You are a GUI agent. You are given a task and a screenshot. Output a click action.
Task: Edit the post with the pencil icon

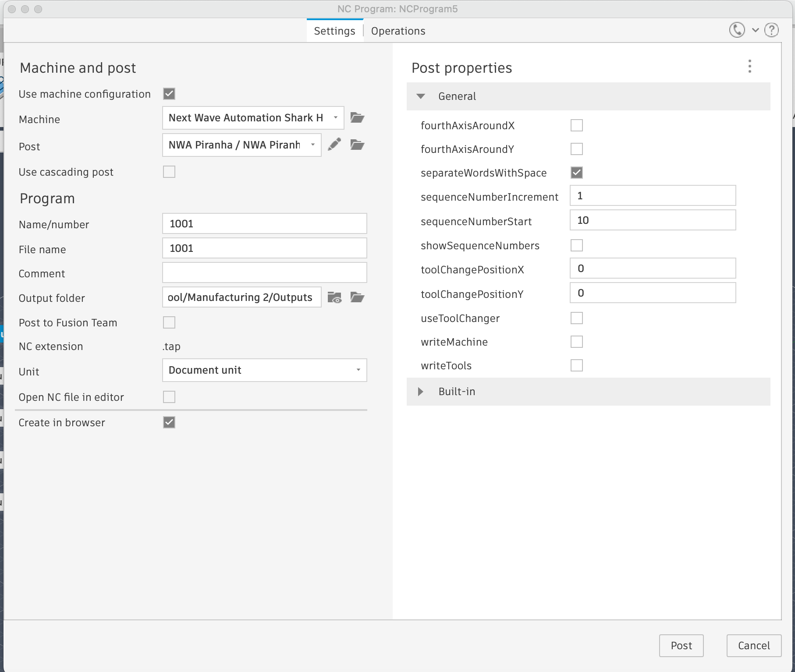point(334,145)
